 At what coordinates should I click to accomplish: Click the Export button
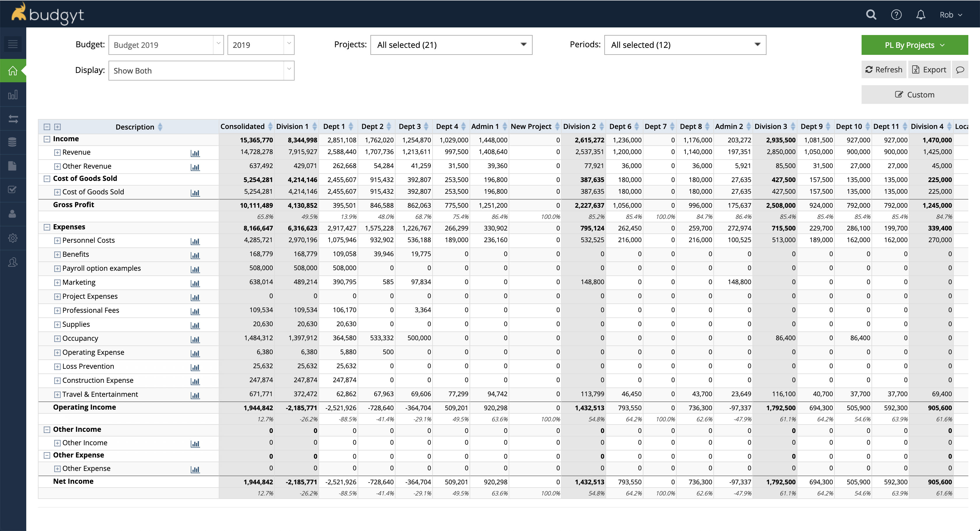pos(929,70)
